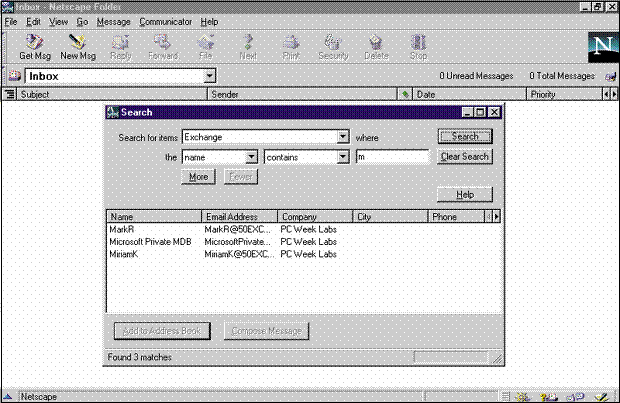The width and height of the screenshot is (620, 403).
Task: Click the Help button in Search dialog
Action: pos(465,195)
